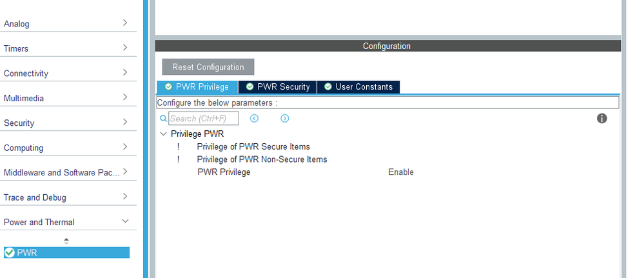The width and height of the screenshot is (644, 278).
Task: Go to previous search result arrow
Action: 254,119
